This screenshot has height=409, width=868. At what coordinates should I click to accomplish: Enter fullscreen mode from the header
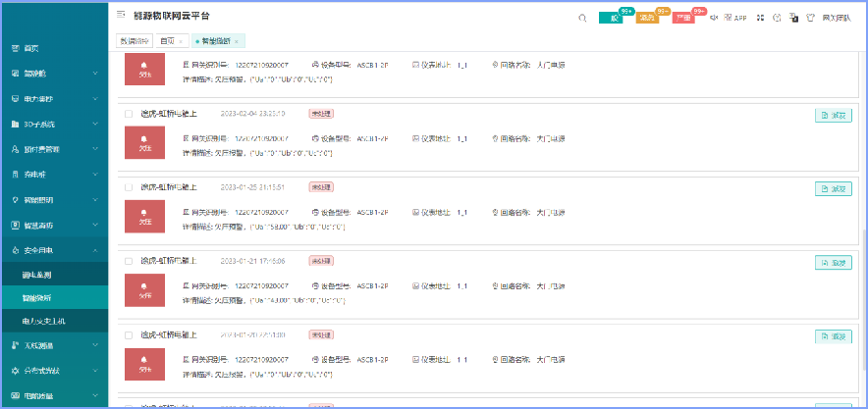[761, 18]
